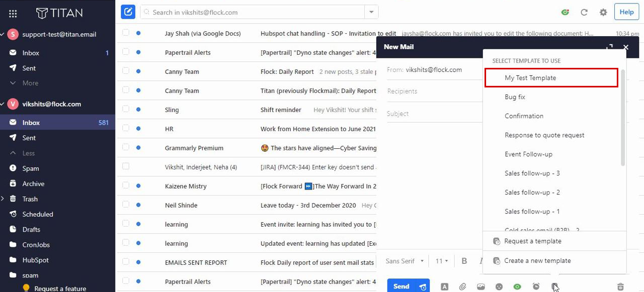Refresh the mailbox with the reload icon
Image resolution: width=644 pixels, height=292 pixels.
click(x=584, y=12)
